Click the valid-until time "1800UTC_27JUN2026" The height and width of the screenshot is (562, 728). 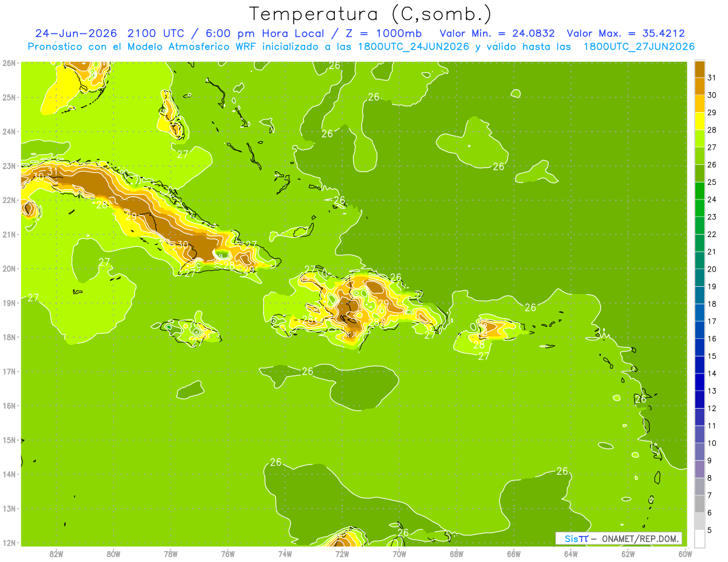coord(639,47)
